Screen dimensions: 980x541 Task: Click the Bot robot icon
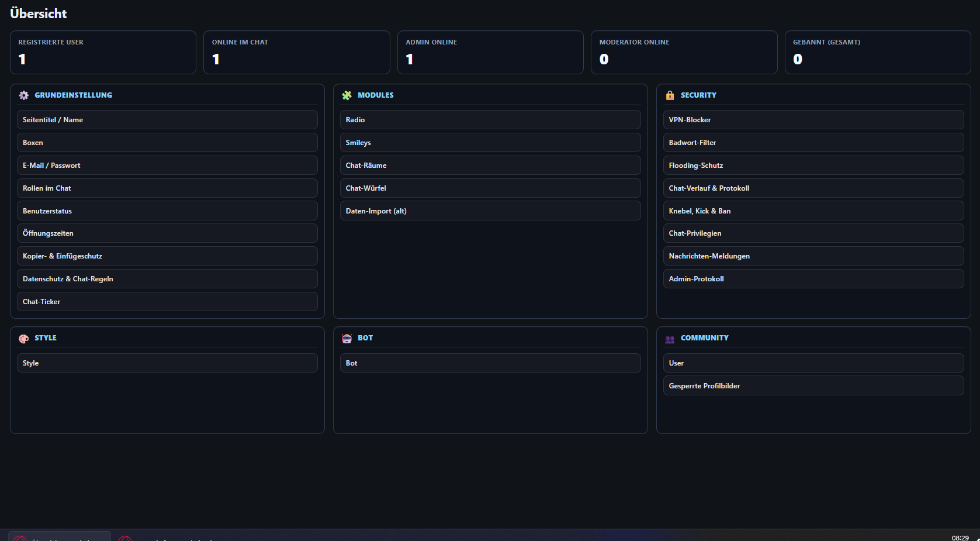pyautogui.click(x=347, y=339)
